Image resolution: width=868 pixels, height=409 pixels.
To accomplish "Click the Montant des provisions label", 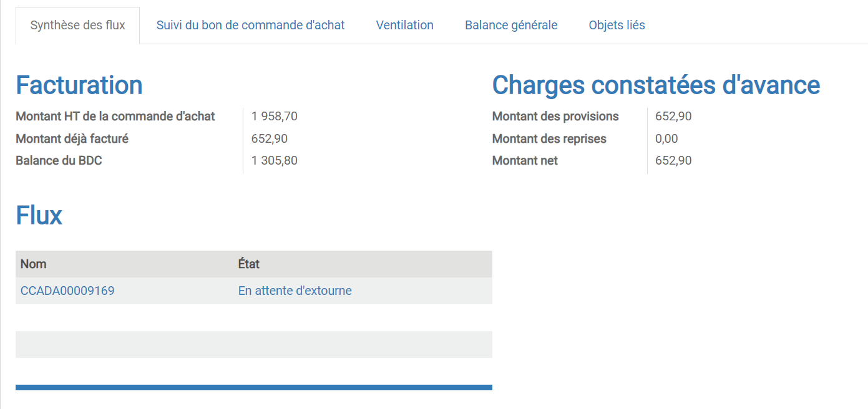I will click(x=555, y=116).
